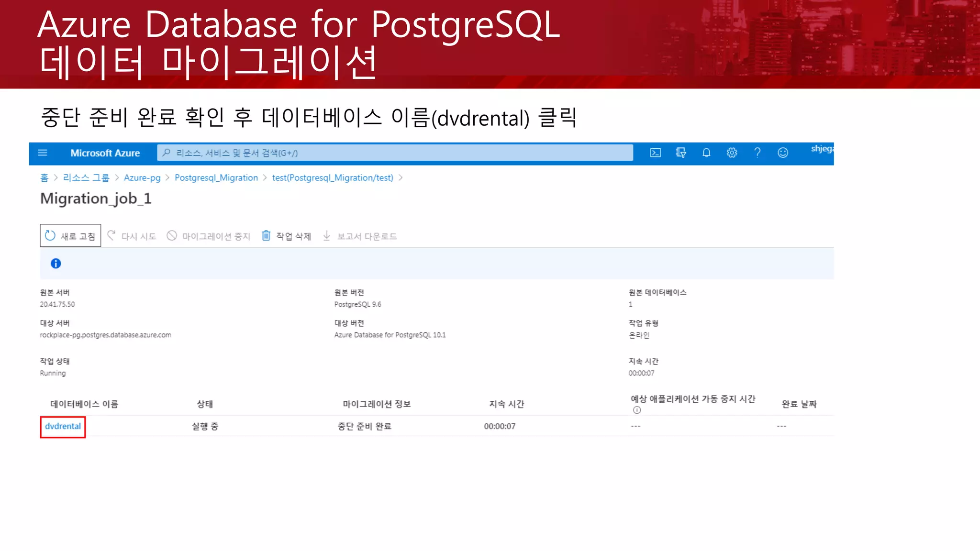Click the blue information icon in banner
The height and width of the screenshot is (551, 980).
[56, 264]
